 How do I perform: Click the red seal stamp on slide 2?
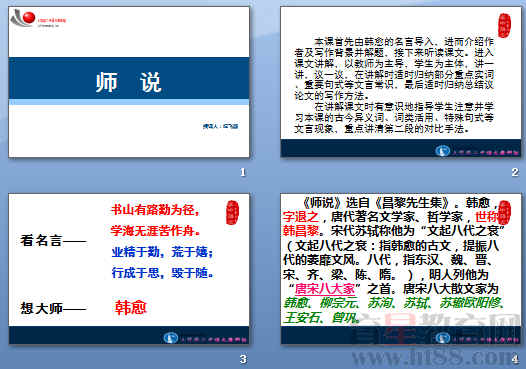pos(504,25)
